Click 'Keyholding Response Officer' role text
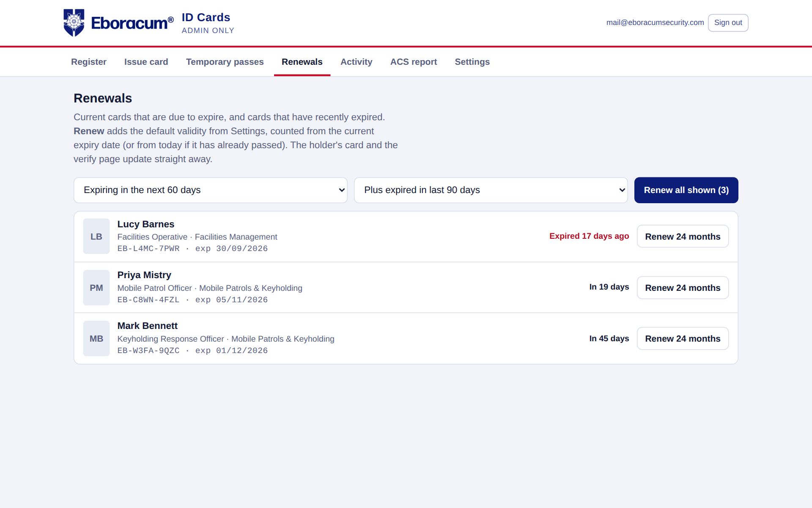This screenshot has width=812, height=508. [171, 339]
